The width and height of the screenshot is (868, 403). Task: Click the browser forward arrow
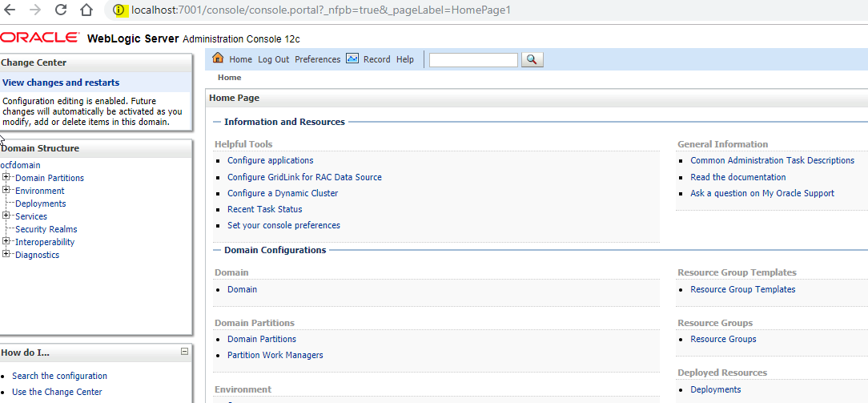pyautogui.click(x=35, y=10)
